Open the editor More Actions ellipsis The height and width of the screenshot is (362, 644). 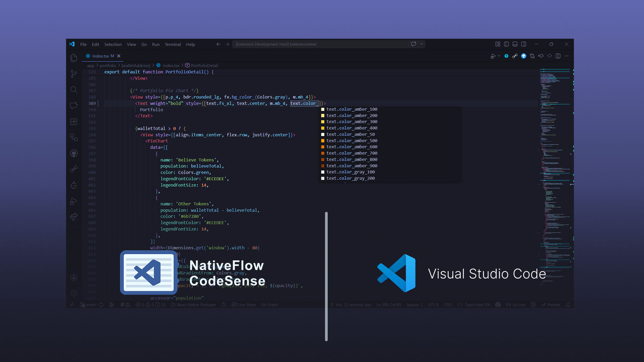(567, 56)
